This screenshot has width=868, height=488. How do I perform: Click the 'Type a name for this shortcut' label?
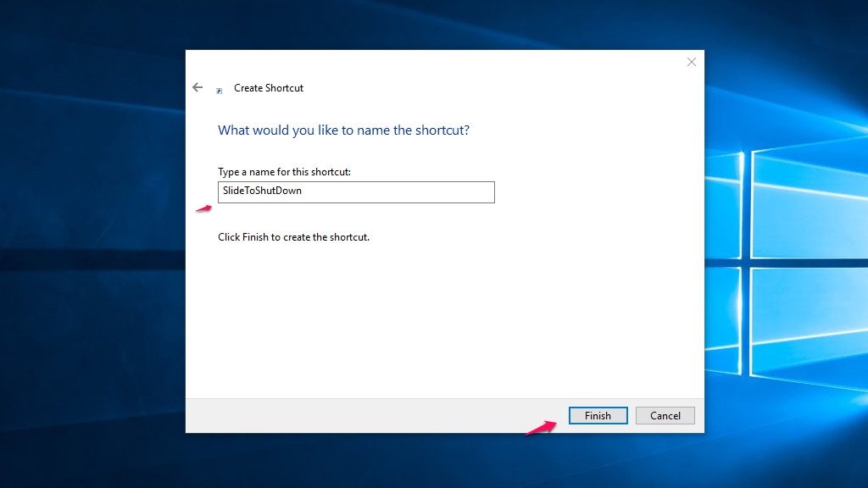click(x=284, y=172)
